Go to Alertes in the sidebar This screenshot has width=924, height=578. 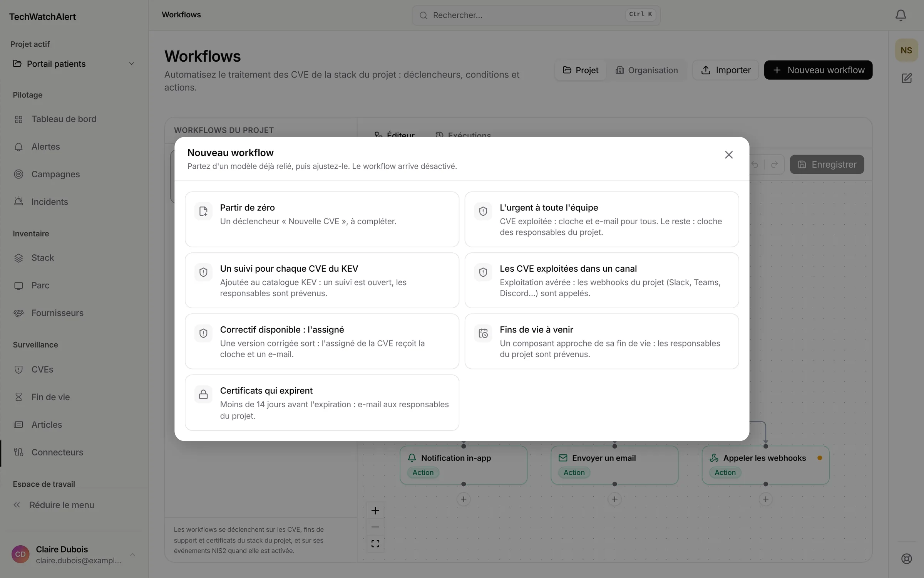[x=74, y=147]
